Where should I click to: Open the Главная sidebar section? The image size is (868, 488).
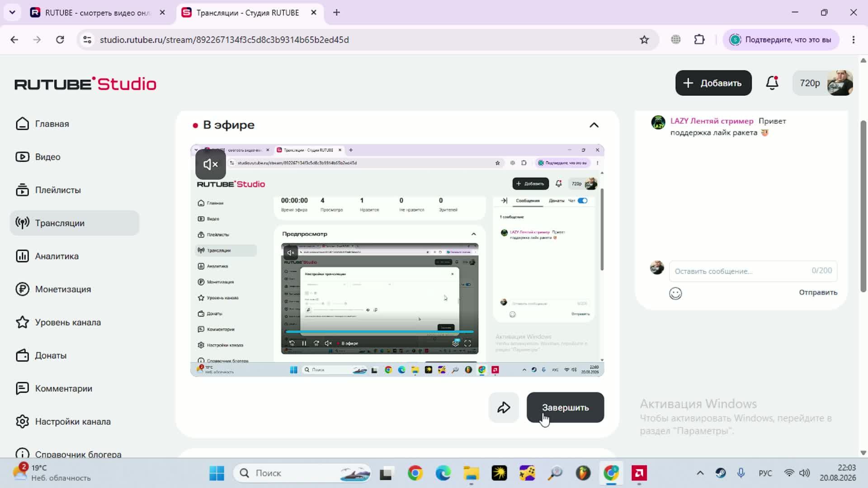pos(75,124)
